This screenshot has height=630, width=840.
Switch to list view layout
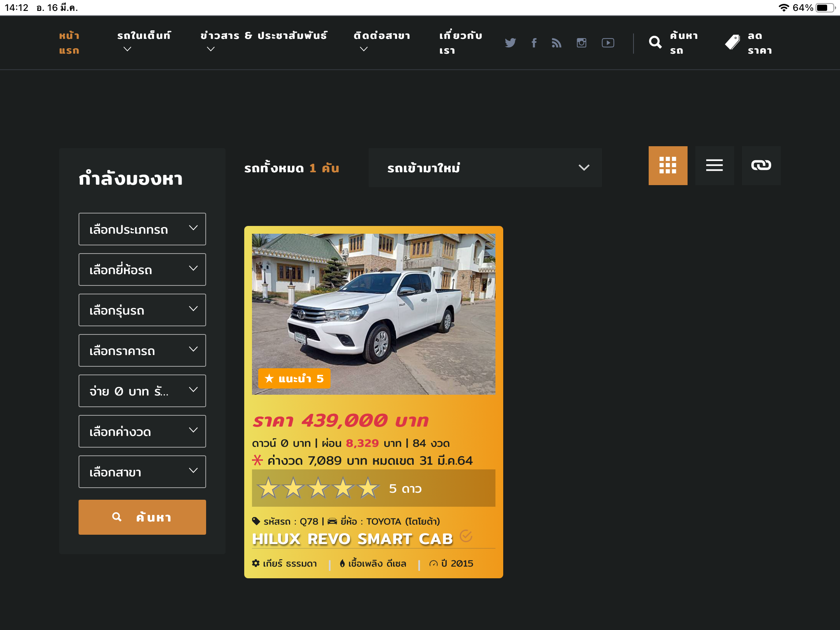(714, 165)
